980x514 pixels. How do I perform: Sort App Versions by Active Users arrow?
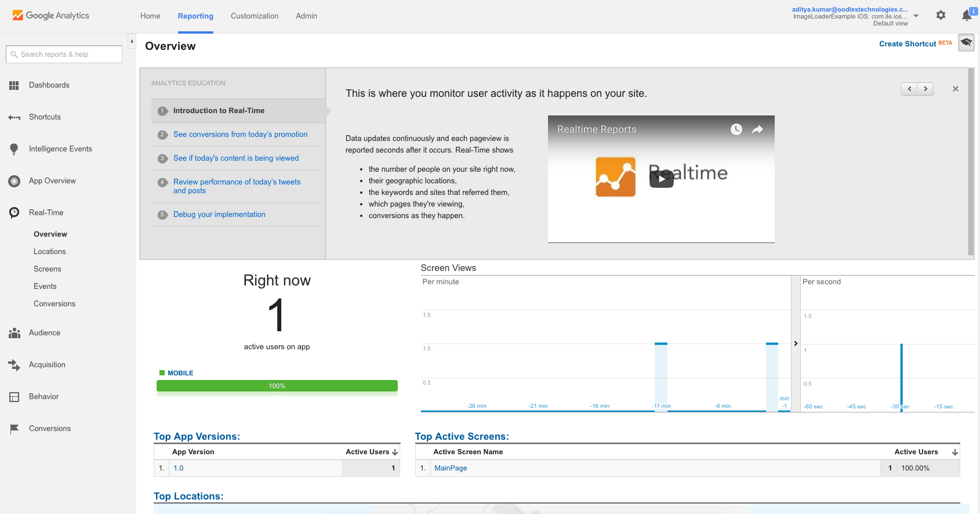point(395,452)
